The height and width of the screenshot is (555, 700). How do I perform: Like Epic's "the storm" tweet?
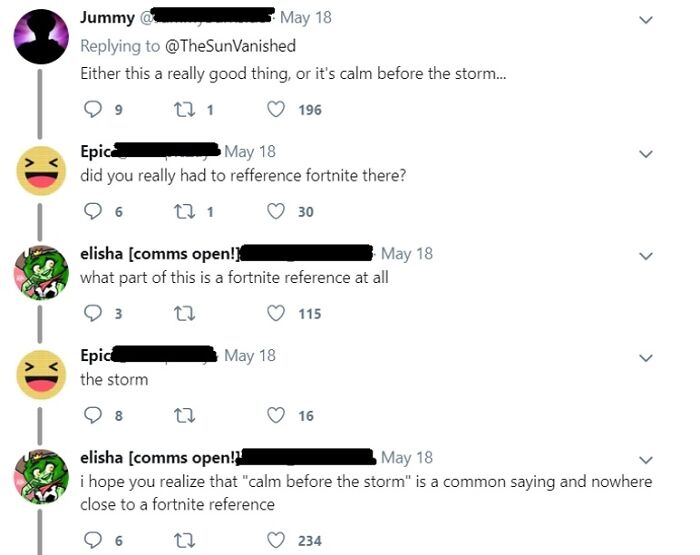coord(276,415)
